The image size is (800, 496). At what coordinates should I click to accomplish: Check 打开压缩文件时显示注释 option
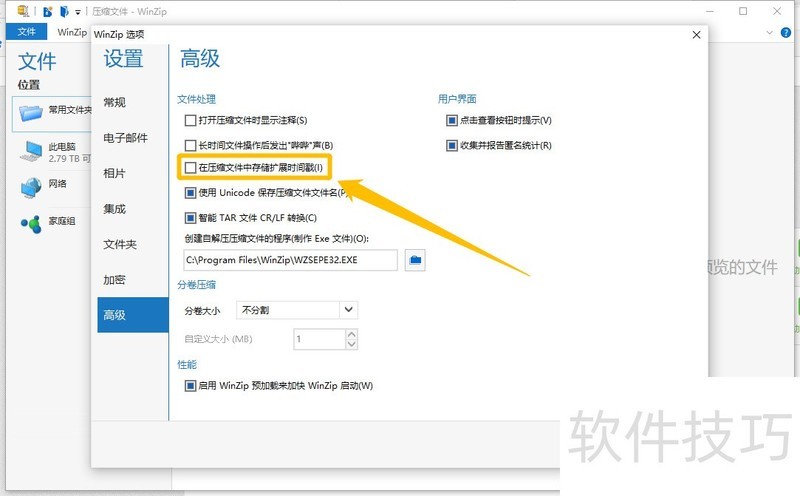191,120
